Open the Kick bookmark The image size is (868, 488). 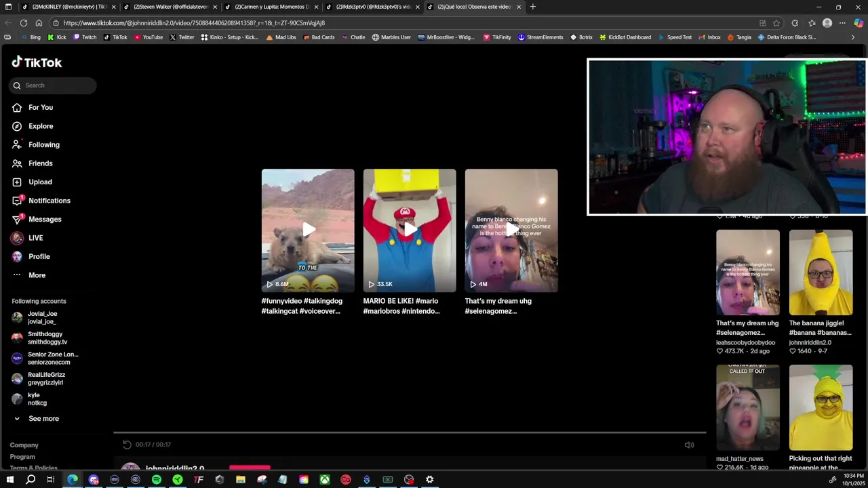[56, 37]
